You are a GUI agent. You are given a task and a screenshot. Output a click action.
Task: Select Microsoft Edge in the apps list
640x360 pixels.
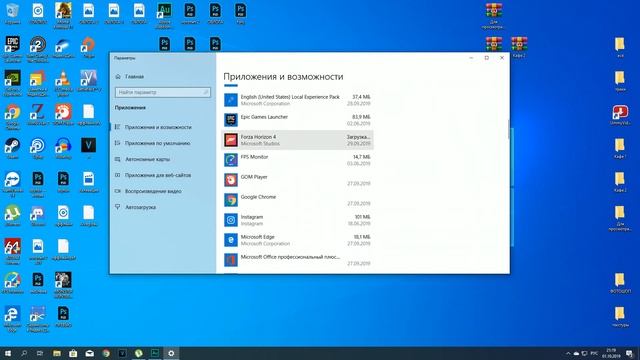[297, 240]
